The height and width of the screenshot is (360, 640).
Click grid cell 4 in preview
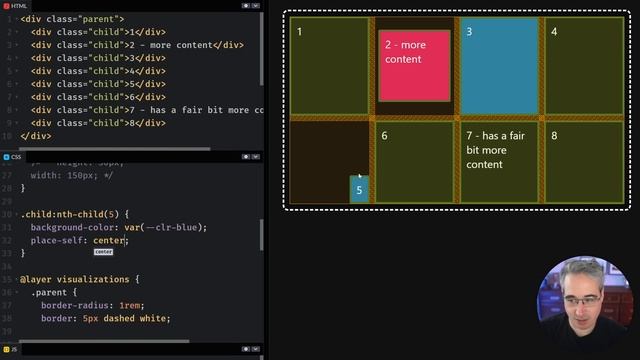click(584, 65)
